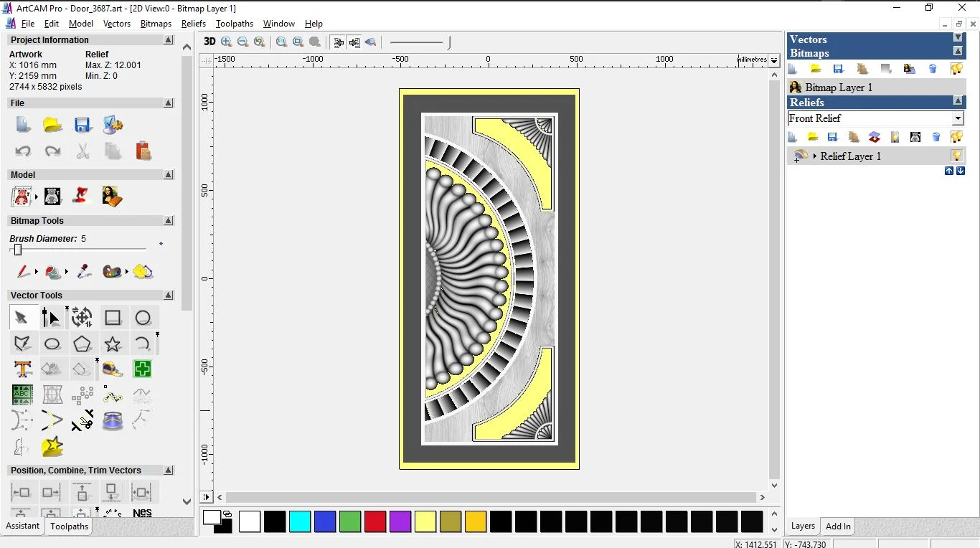Switch to the Toolpaths tab
Viewport: 980px width, 548px height.
(69, 526)
